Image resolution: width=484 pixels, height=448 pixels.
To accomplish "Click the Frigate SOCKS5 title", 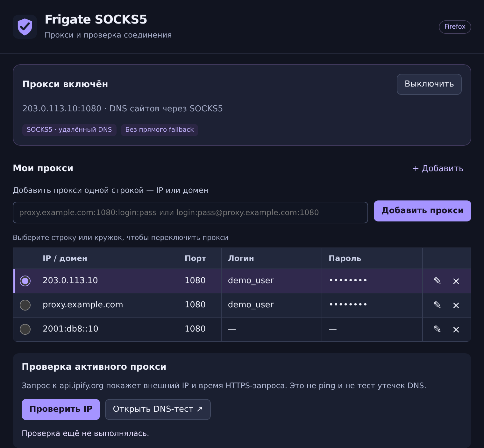I will [96, 19].
